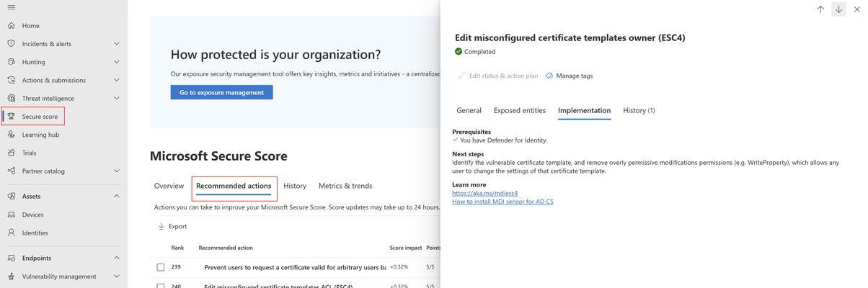Image resolution: width=868 pixels, height=288 pixels.
Task: Open How to install MDI sensor link
Action: 503,202
